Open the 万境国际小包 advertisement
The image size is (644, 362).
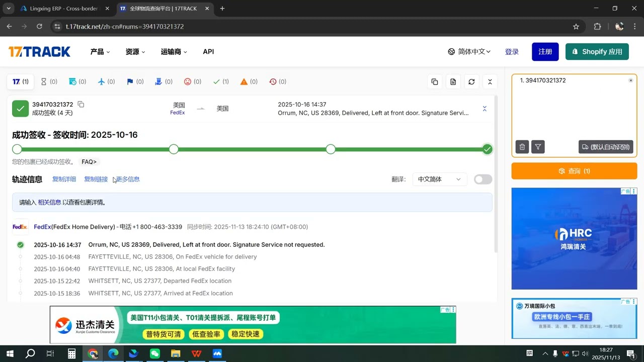[x=574, y=319]
